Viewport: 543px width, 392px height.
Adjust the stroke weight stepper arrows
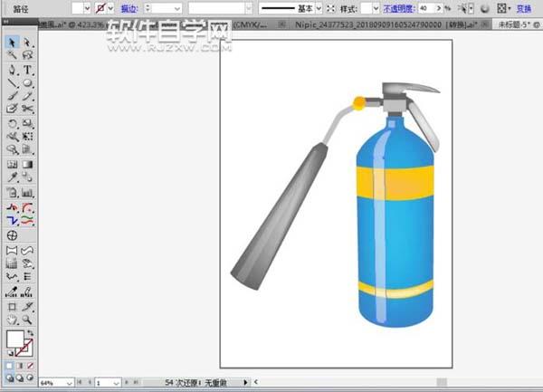pyautogui.click(x=148, y=8)
